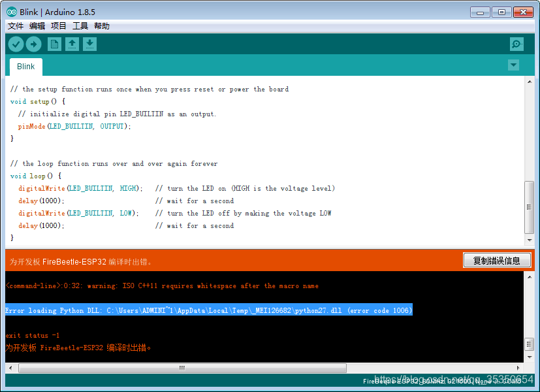540x392 pixels.
Task: Click the console vertical scrollbar thumb
Action: (530, 344)
